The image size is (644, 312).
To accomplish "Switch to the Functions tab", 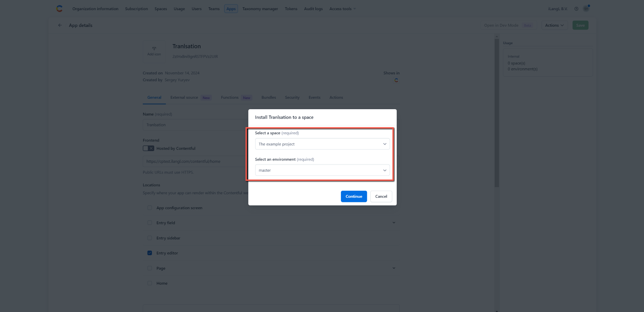I will click(x=237, y=97).
